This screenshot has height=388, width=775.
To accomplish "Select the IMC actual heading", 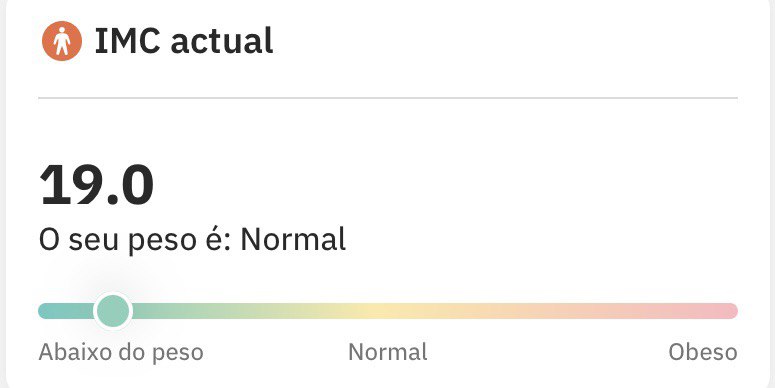I will click(x=184, y=41).
